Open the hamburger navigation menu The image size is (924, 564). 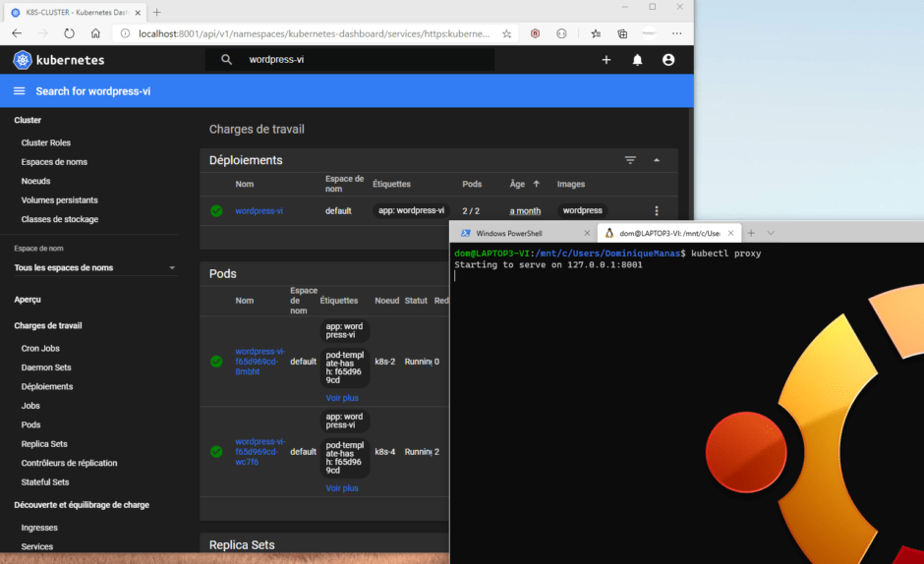[20, 91]
